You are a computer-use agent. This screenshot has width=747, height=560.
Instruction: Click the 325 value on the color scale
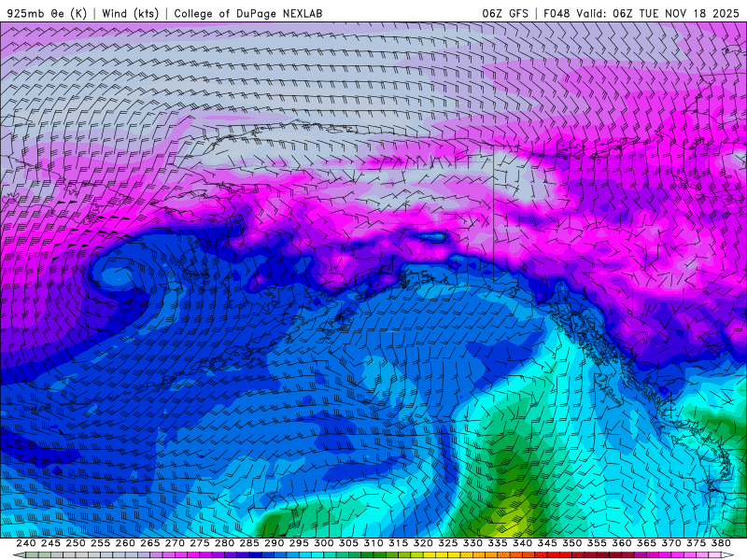[x=447, y=543]
